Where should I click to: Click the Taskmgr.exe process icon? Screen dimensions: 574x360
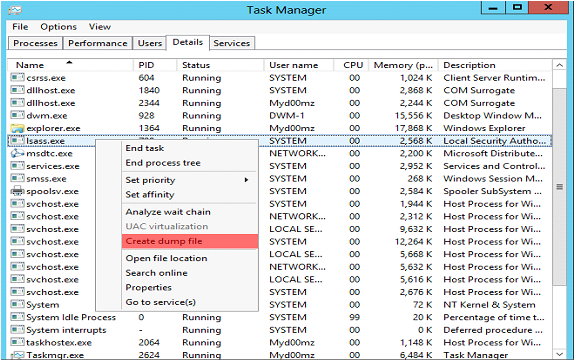[x=17, y=355]
